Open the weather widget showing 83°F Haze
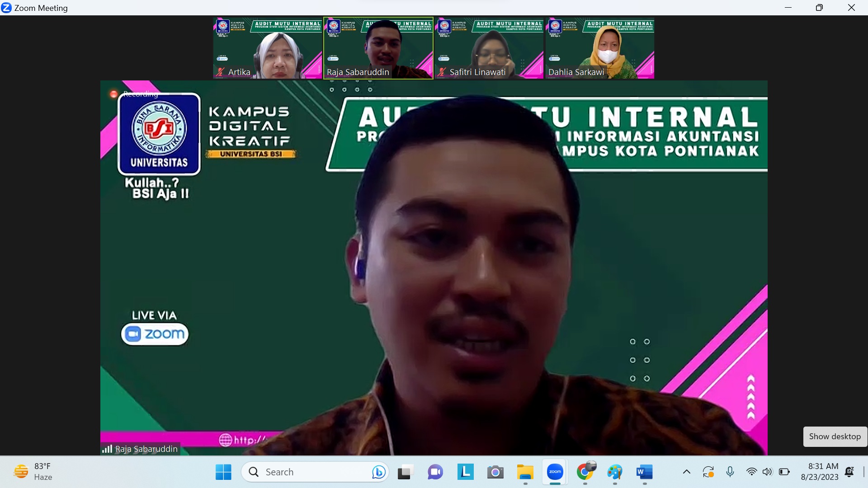 tap(33, 472)
